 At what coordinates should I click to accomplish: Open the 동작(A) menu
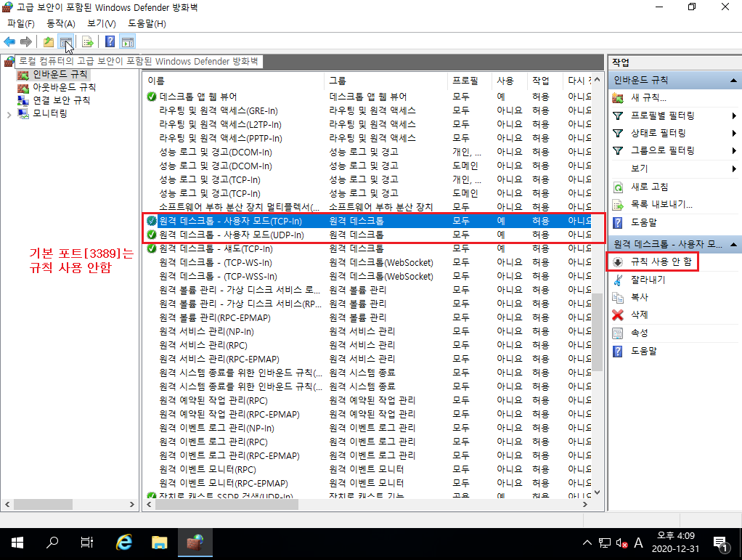tap(60, 24)
